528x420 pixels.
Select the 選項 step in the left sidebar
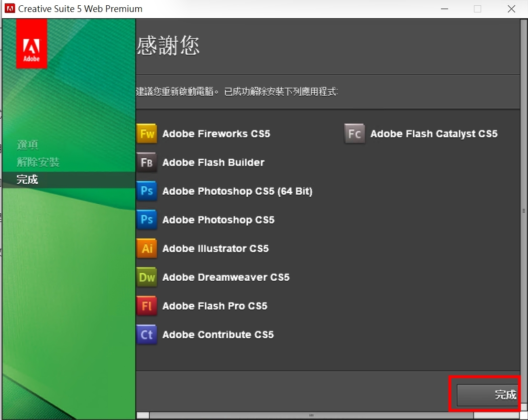(x=27, y=145)
